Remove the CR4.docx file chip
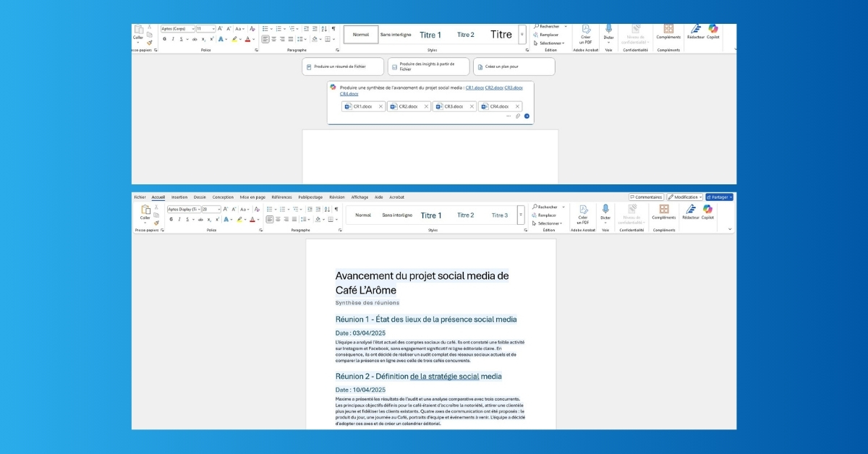This screenshot has height=454, width=868. pyautogui.click(x=517, y=106)
